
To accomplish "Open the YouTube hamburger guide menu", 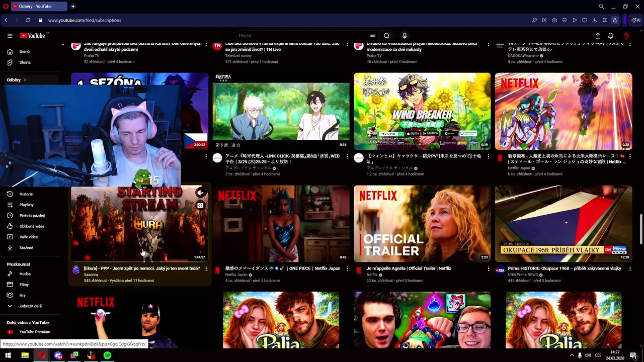I will 10,36.
